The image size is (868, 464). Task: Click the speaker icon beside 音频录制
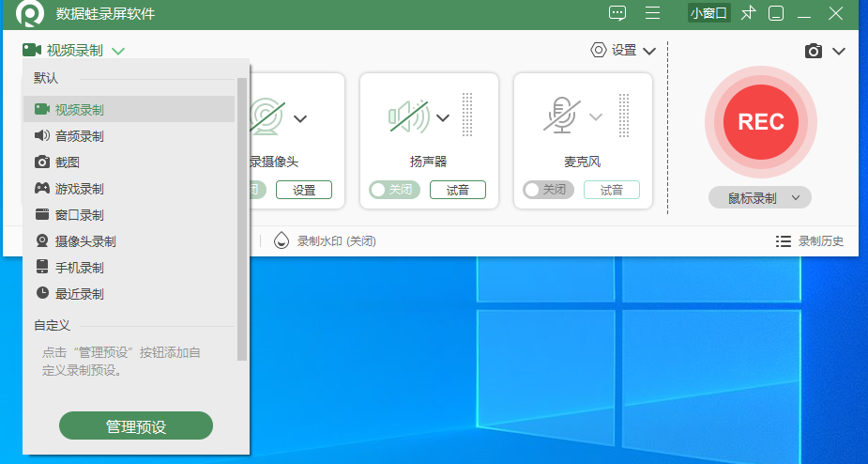pyautogui.click(x=42, y=135)
